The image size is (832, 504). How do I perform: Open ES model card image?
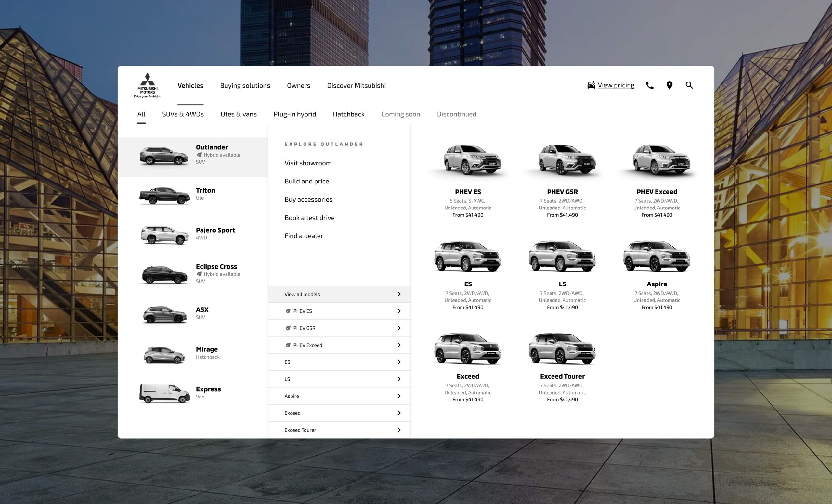(468, 257)
